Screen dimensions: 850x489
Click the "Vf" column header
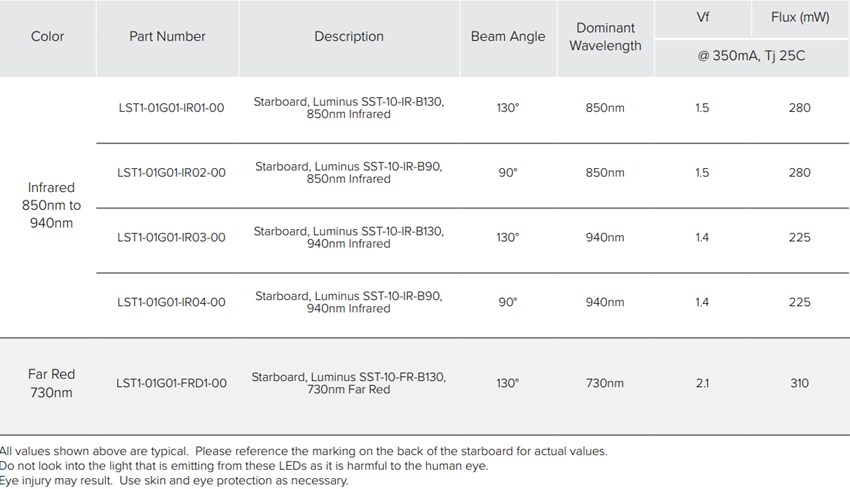[702, 18]
